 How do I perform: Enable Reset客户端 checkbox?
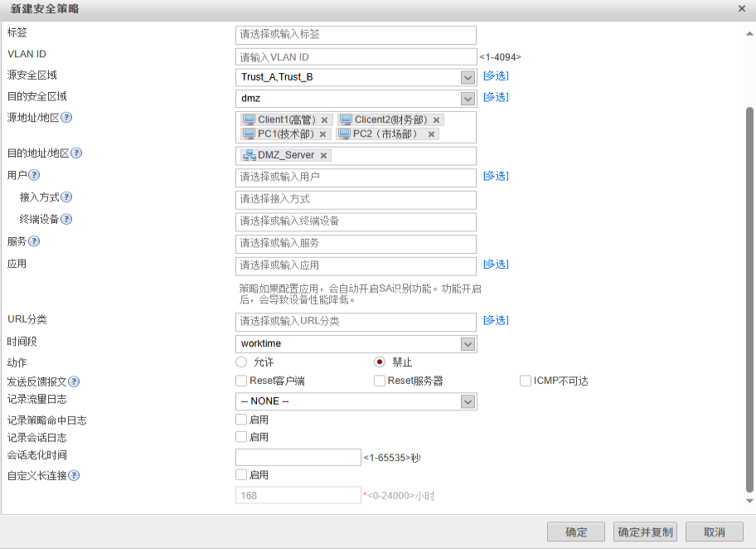[241, 381]
